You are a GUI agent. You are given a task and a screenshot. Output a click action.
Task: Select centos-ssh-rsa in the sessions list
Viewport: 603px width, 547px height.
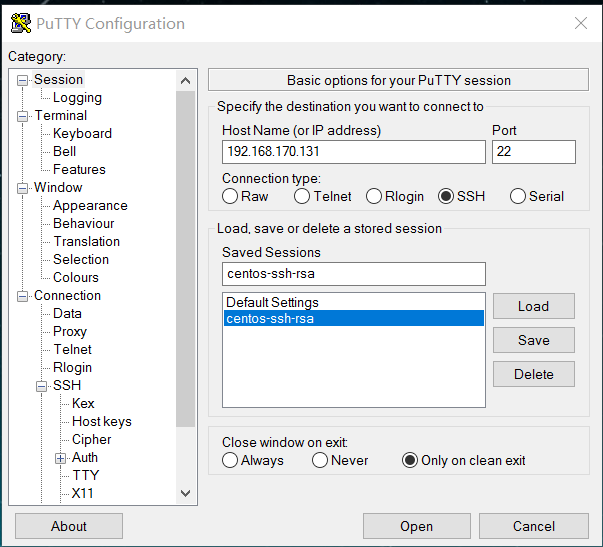(x=354, y=319)
